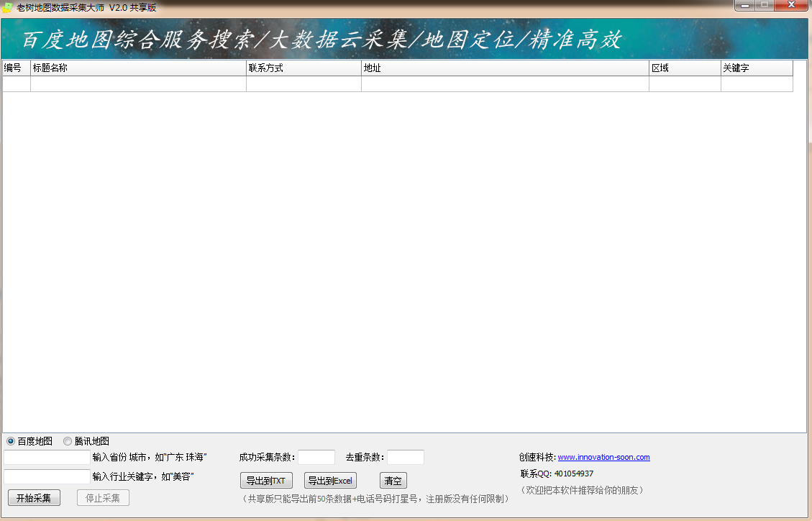Click the 创速科技 label
Image resolution: width=812 pixels, height=521 pixels.
point(537,457)
